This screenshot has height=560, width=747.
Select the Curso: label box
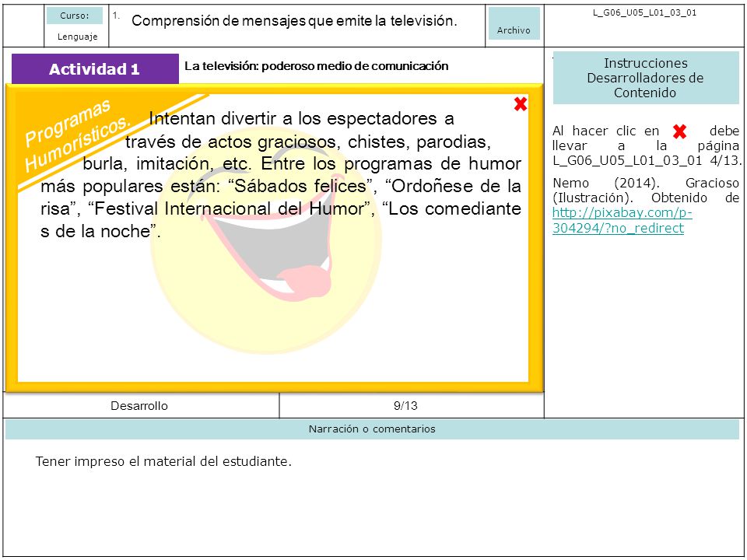(x=75, y=16)
